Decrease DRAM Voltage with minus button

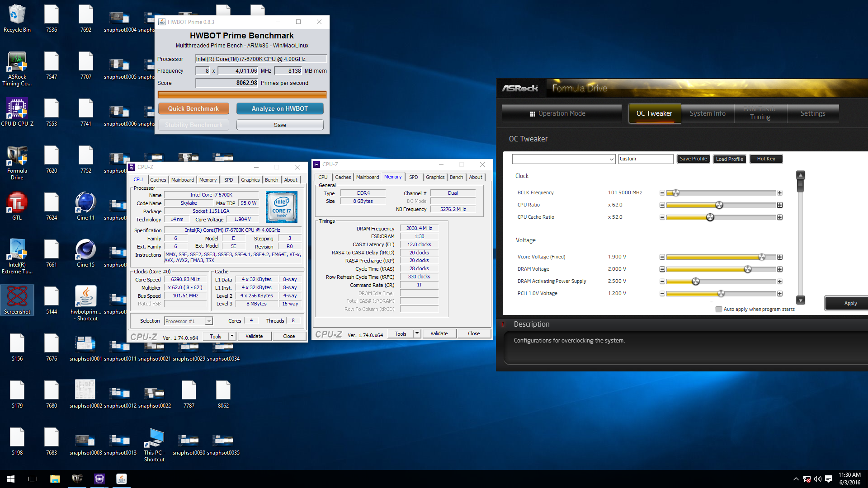point(662,269)
